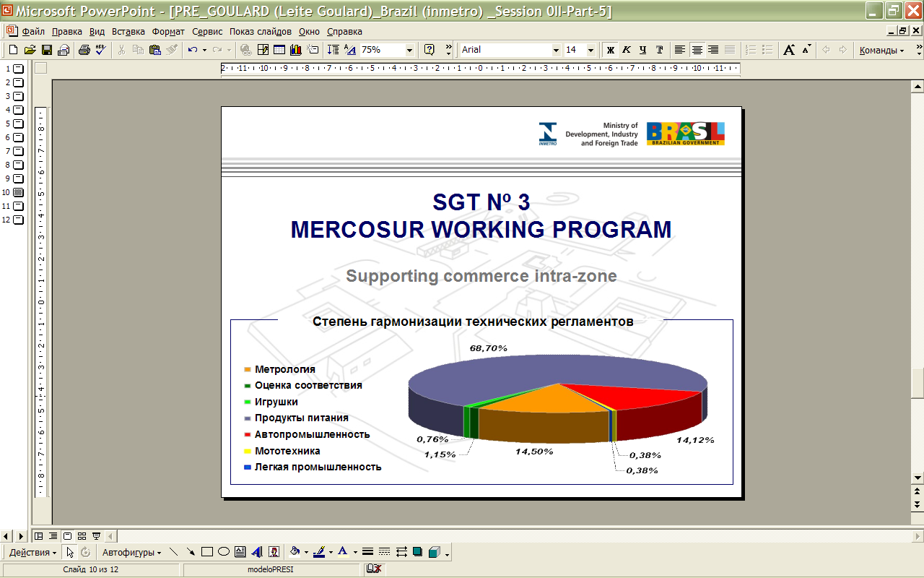Open the line style options
The height and width of the screenshot is (578, 924).
pyautogui.click(x=368, y=552)
